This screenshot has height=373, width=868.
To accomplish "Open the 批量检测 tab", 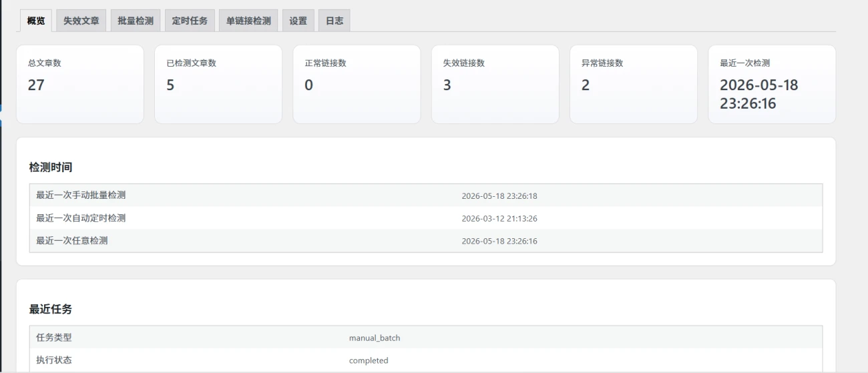I will (x=135, y=21).
